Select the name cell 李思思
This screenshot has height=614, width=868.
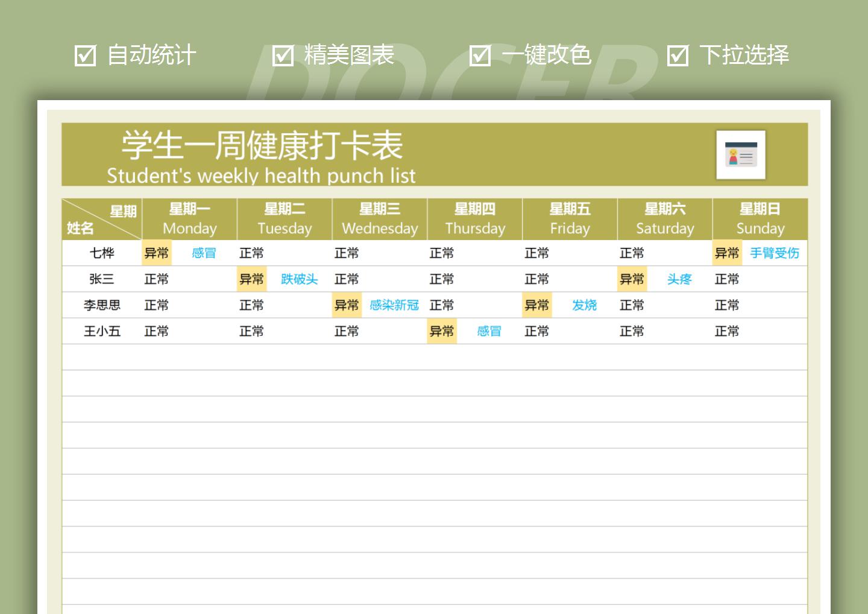point(102,305)
